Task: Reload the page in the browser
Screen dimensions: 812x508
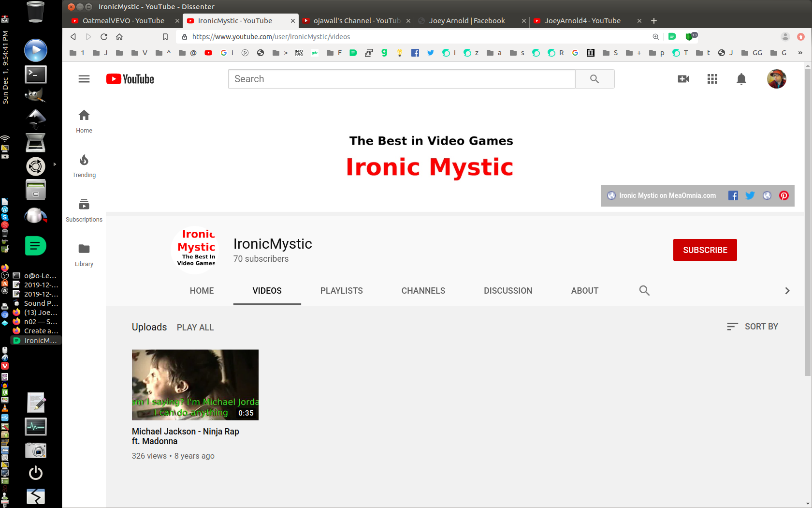Action: coord(104,37)
